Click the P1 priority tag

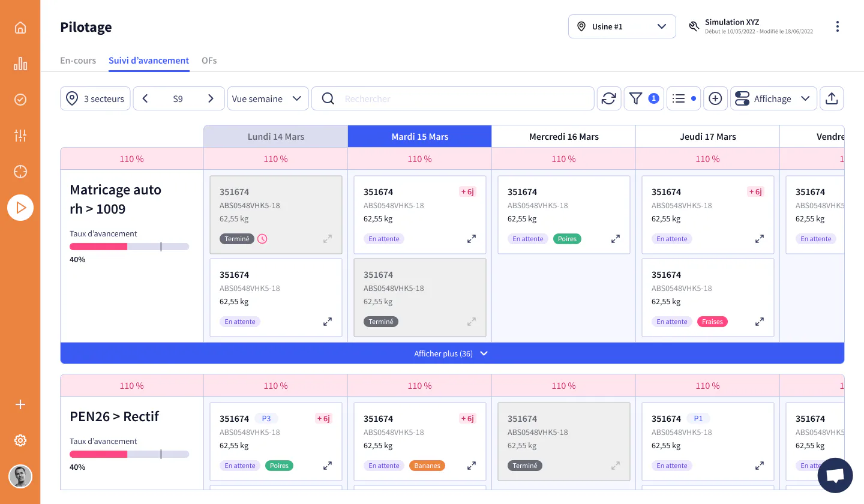[698, 419]
